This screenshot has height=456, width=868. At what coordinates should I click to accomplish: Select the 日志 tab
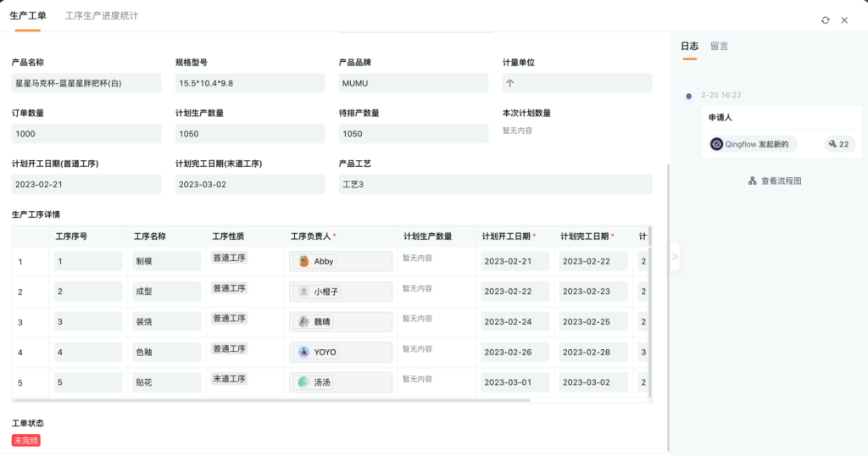pos(689,47)
